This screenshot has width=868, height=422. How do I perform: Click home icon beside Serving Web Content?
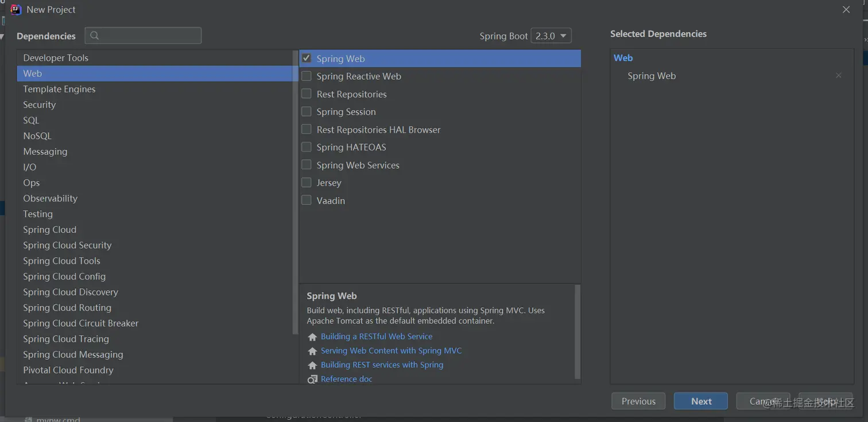(x=312, y=351)
